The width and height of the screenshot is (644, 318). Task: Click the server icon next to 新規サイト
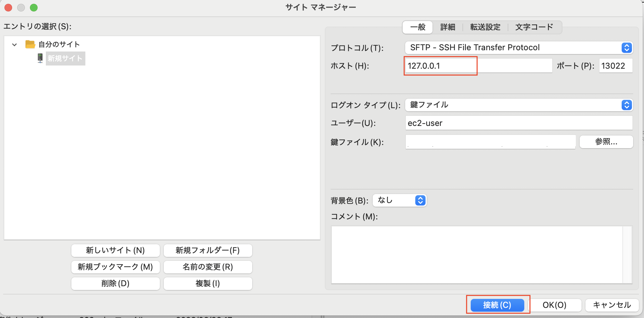pos(40,58)
